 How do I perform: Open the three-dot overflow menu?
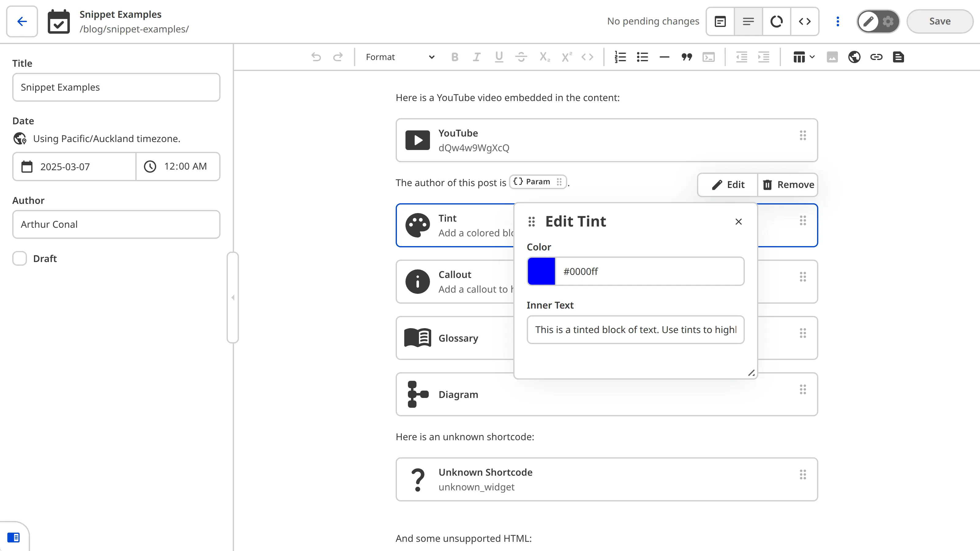(x=837, y=21)
